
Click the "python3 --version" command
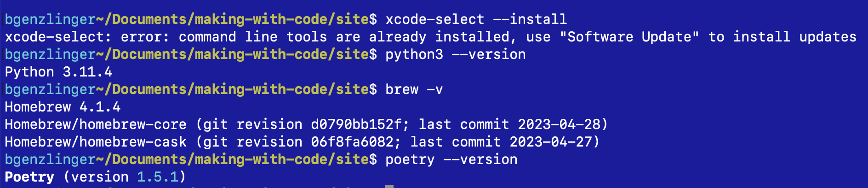455,54
